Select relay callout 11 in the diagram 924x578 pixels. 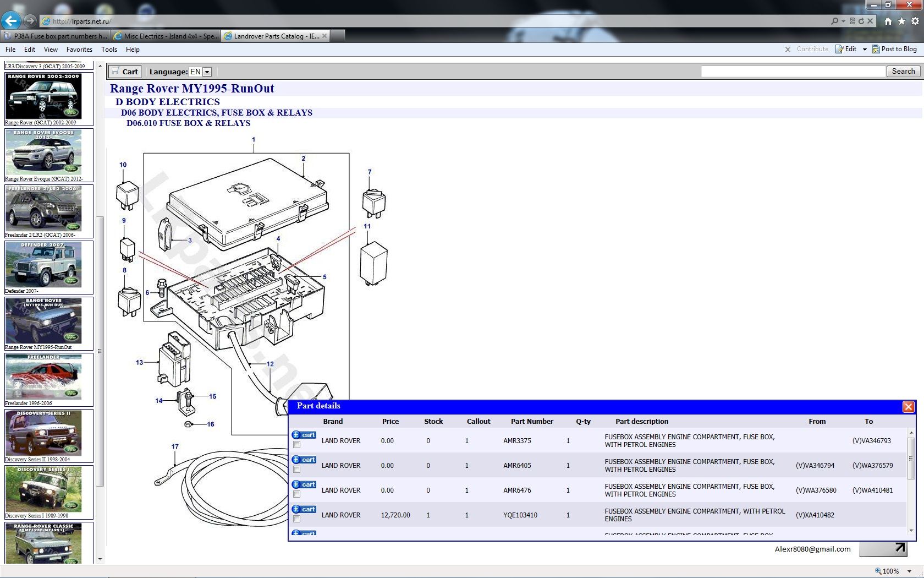pyautogui.click(x=367, y=226)
